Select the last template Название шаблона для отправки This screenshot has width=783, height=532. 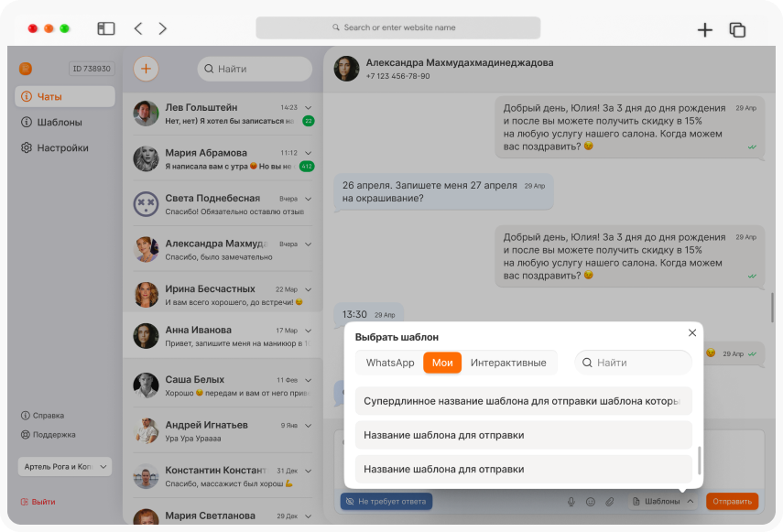click(x=523, y=469)
